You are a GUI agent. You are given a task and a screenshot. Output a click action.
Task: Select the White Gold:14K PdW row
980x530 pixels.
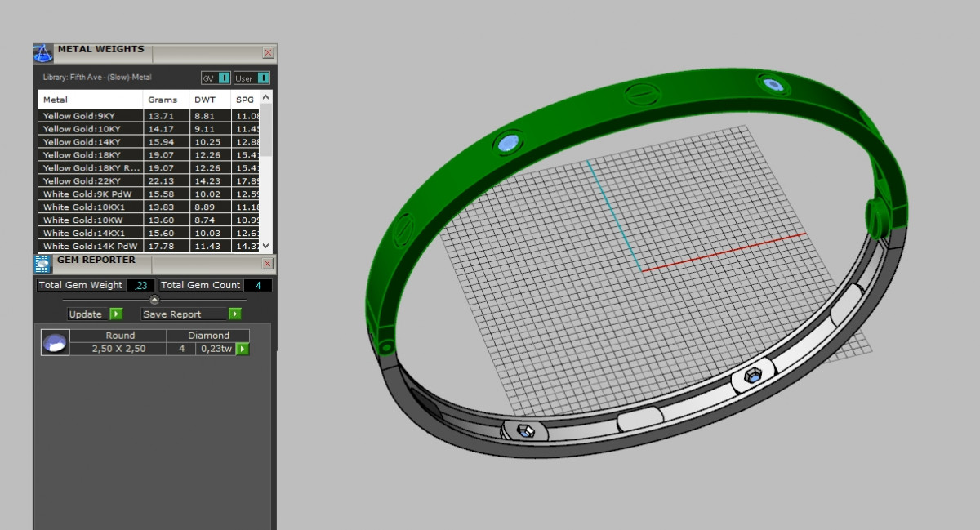click(90, 246)
